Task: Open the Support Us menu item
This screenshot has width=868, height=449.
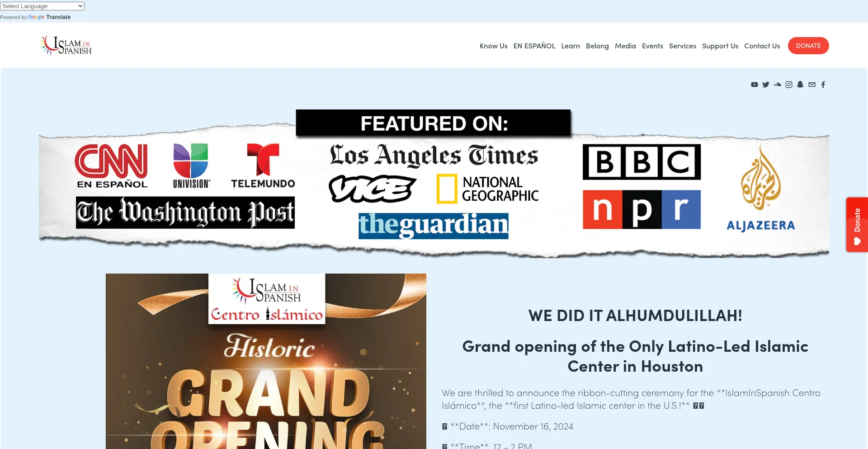Action: pos(720,46)
